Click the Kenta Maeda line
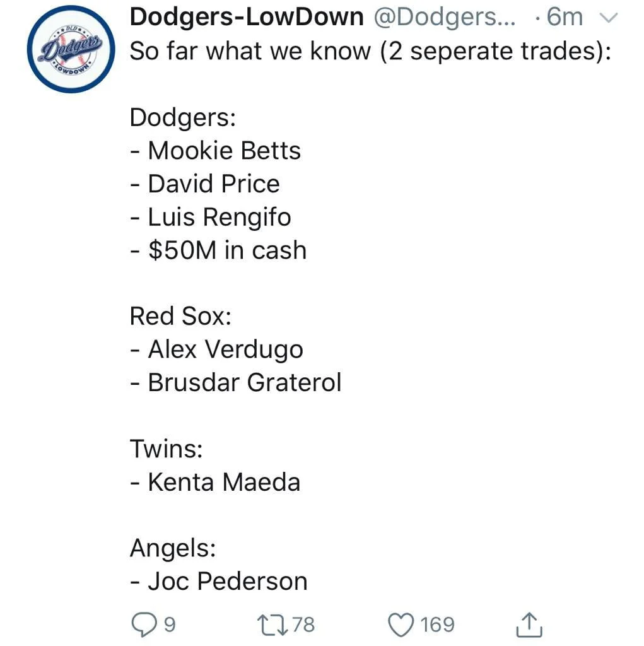 click(215, 482)
